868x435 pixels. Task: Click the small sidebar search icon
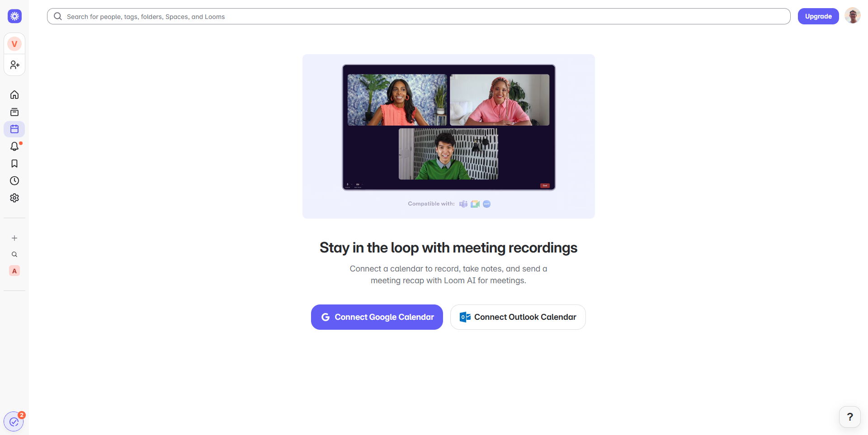[14, 254]
